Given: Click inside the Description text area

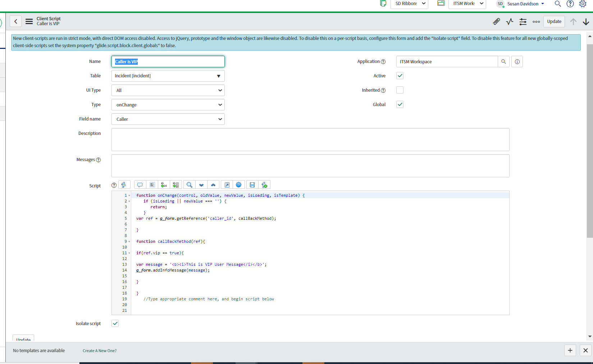Looking at the screenshot, I should tap(310, 140).
